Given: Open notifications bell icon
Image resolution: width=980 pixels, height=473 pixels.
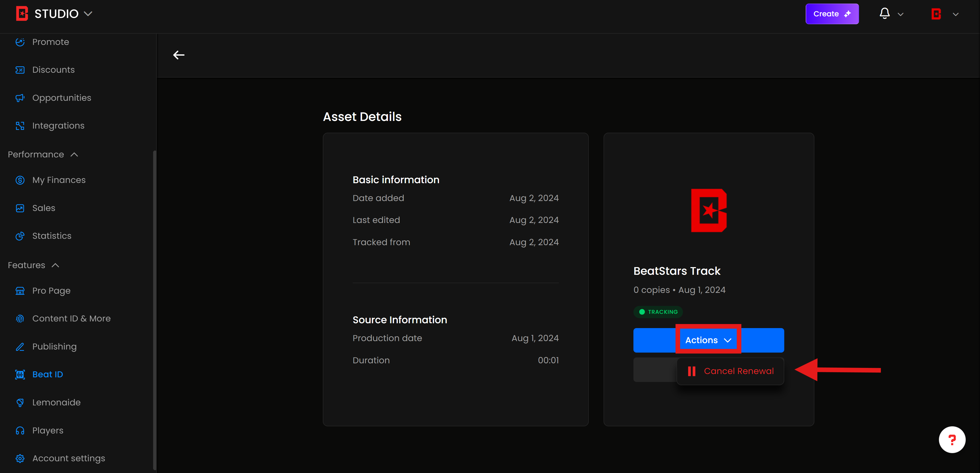Looking at the screenshot, I should click(885, 14).
